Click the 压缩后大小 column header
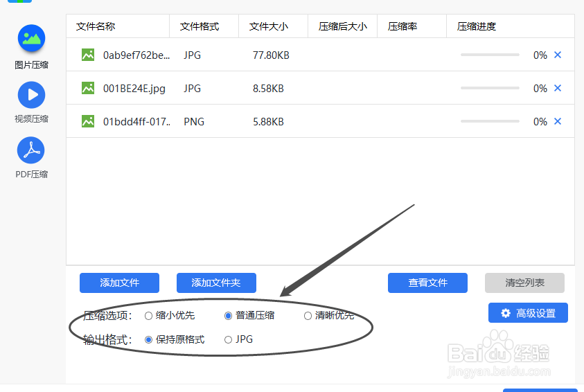 [343, 26]
